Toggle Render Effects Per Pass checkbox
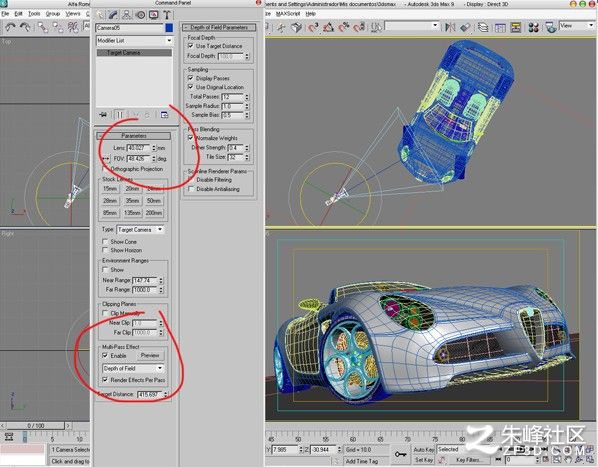598x467 pixels. 105,380
